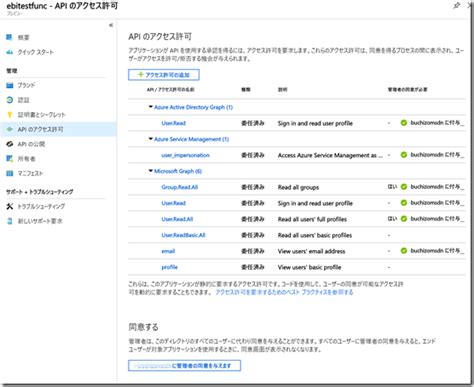
Task: Open best practices for requesting permissions link
Action: point(284,292)
